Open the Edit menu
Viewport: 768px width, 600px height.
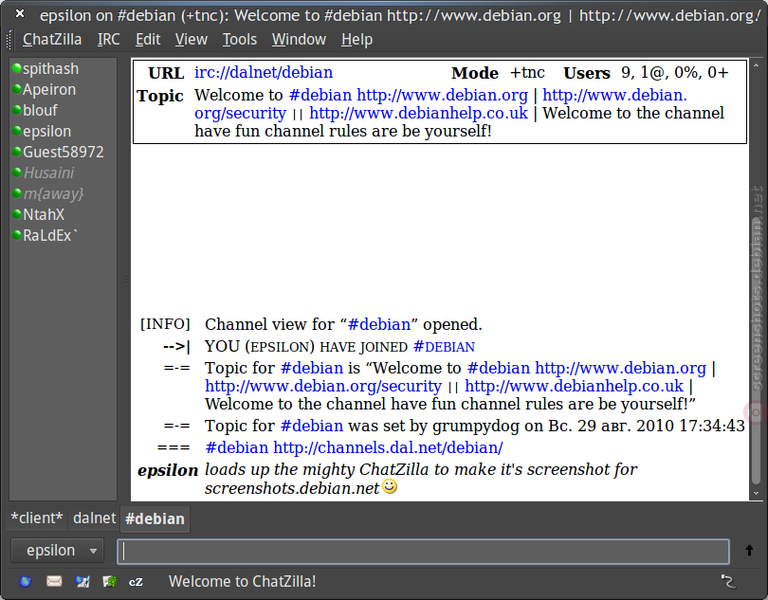coord(148,39)
